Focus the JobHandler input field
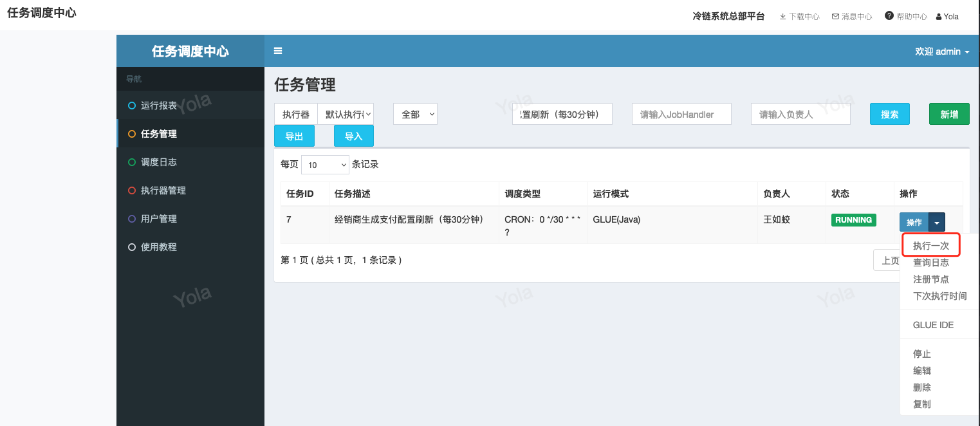This screenshot has height=426, width=980. click(x=681, y=114)
